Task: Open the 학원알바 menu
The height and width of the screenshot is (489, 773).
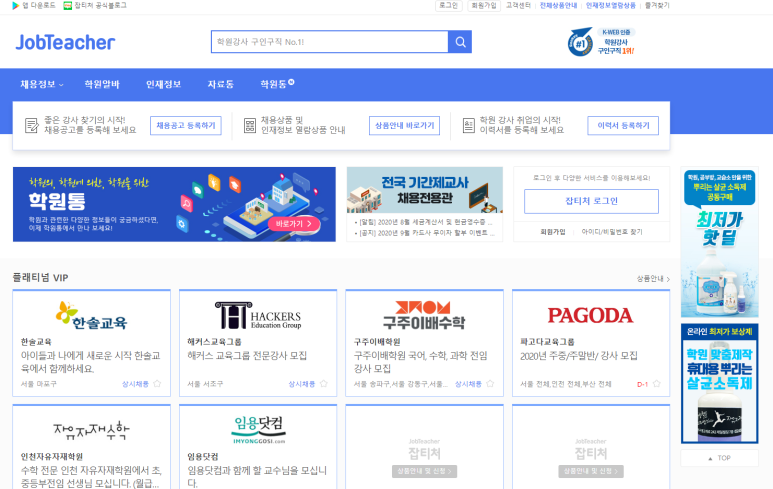Action: (x=102, y=84)
